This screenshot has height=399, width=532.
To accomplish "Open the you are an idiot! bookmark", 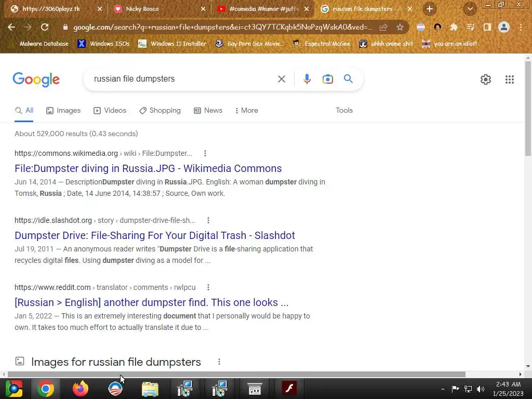I will click(x=449, y=44).
